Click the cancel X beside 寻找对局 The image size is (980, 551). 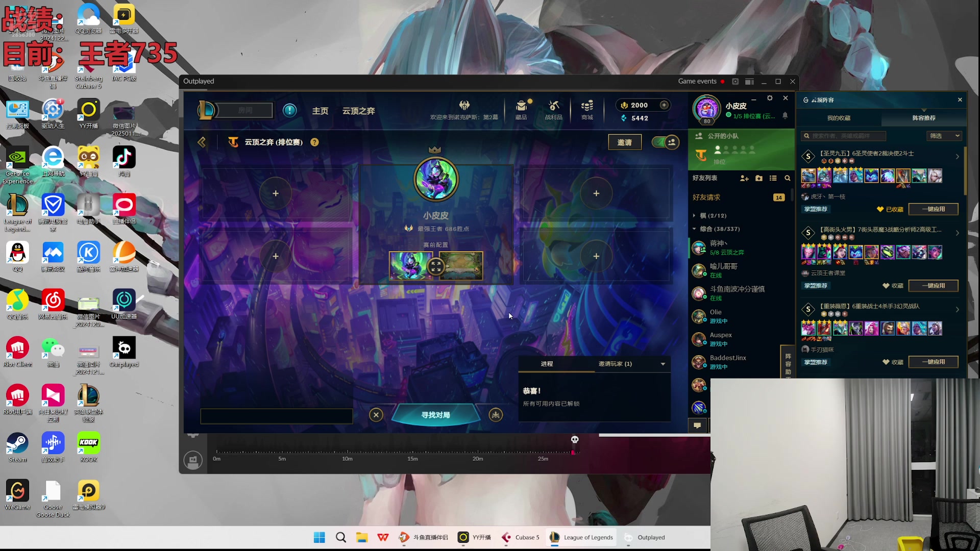pos(376,415)
